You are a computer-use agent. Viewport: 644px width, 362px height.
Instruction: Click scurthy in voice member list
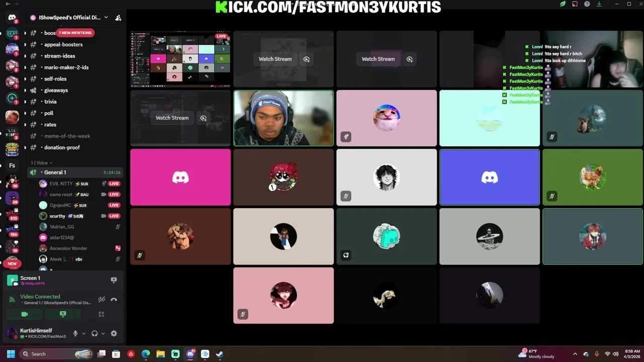[79, 216]
